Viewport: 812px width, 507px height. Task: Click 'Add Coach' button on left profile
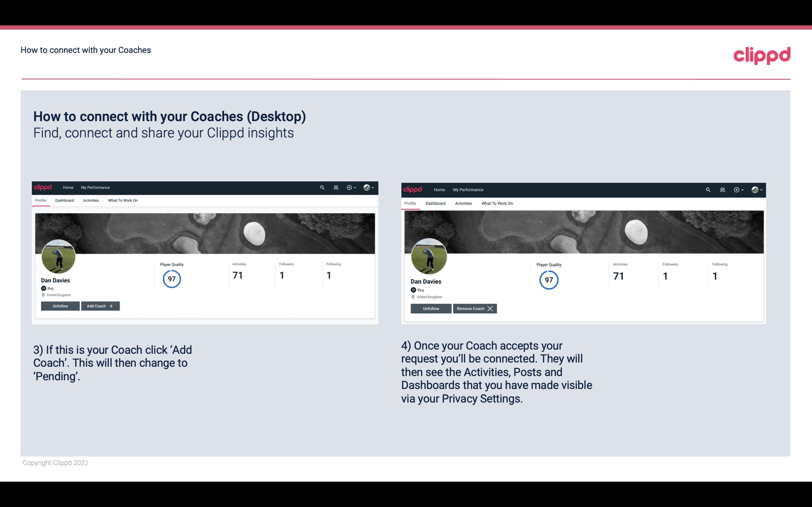(x=100, y=306)
